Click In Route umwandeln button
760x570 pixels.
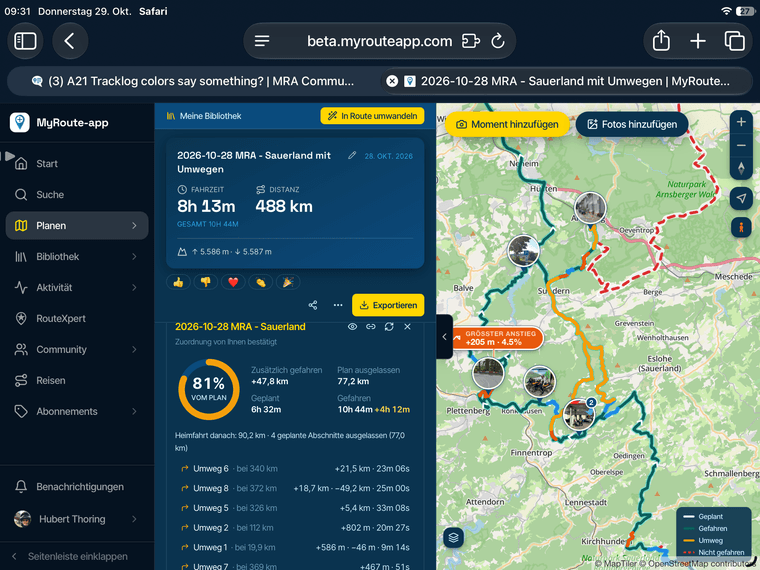click(x=372, y=116)
